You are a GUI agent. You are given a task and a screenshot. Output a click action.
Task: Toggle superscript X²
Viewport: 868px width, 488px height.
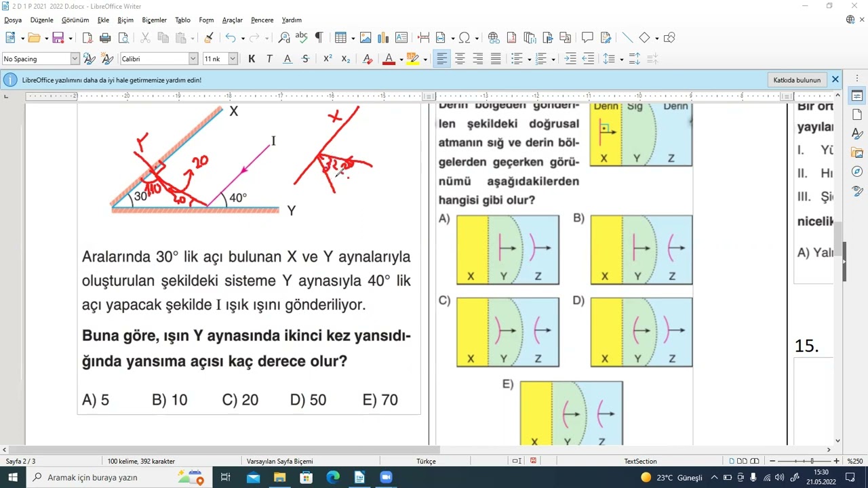328,59
